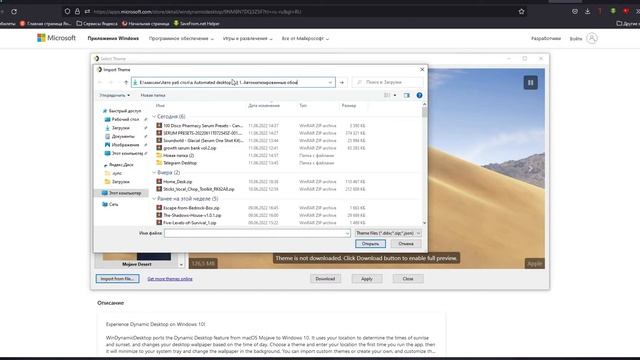Click the Войти account avatar icon
The width and height of the screenshot is (640, 360).
click(x=592, y=38)
